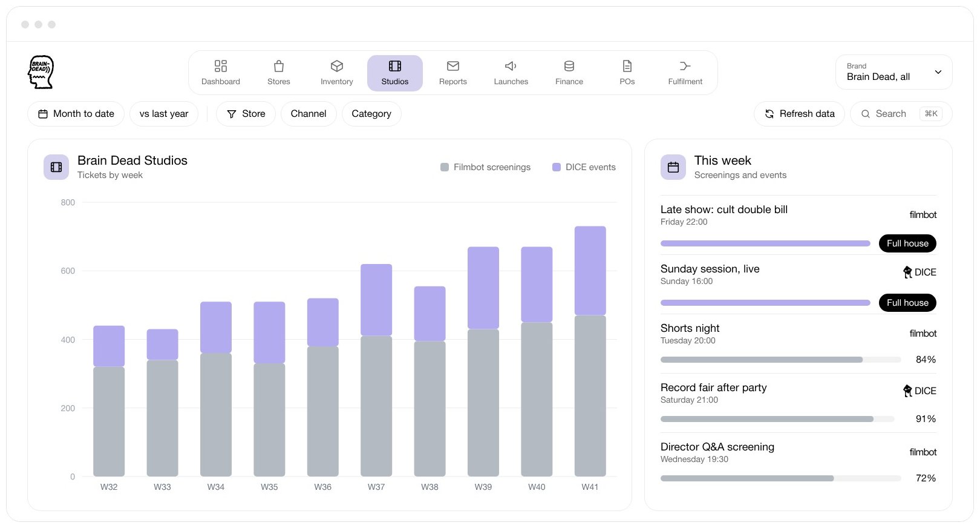980x528 pixels.
Task: Click the Launches megaphone icon
Action: (x=511, y=66)
